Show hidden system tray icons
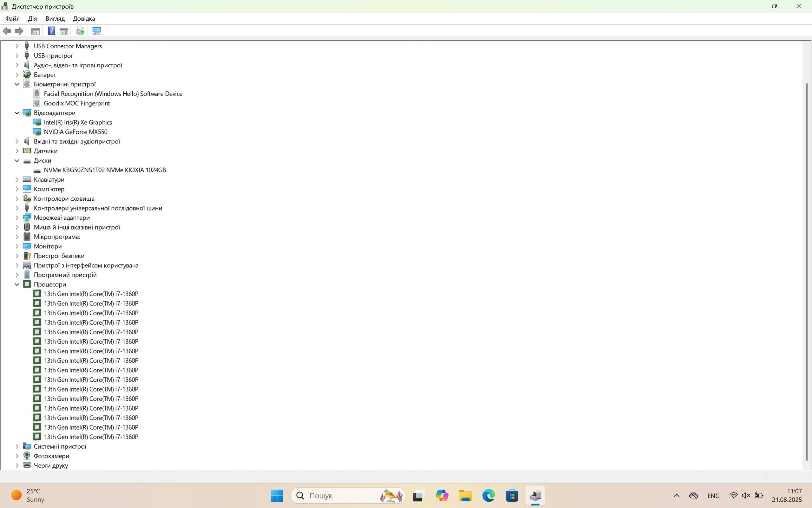Viewport: 812px width, 508px height. click(x=677, y=496)
